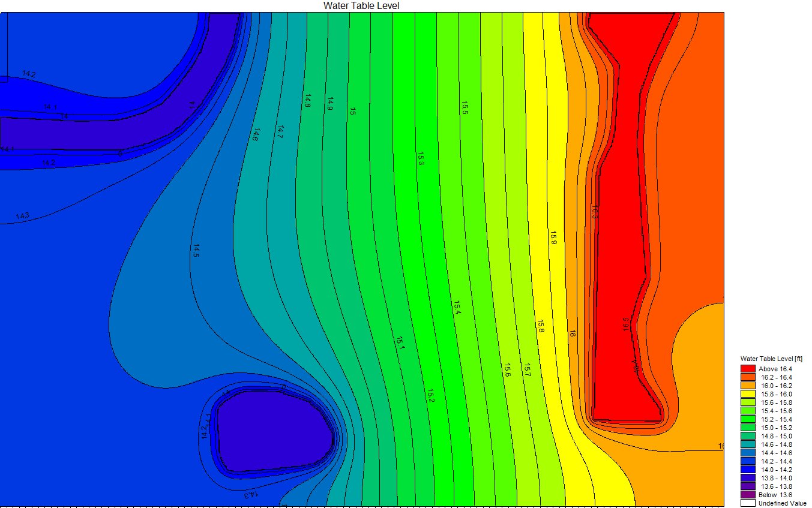Click the purple 'Below 13.6' legend swatch
Screen dimensions: 812x508
748,494
